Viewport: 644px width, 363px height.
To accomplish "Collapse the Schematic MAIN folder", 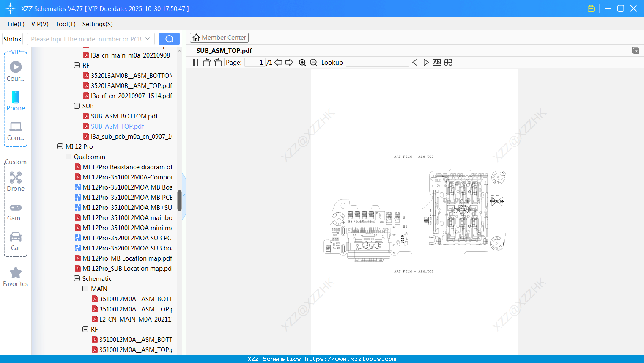I will [85, 289].
